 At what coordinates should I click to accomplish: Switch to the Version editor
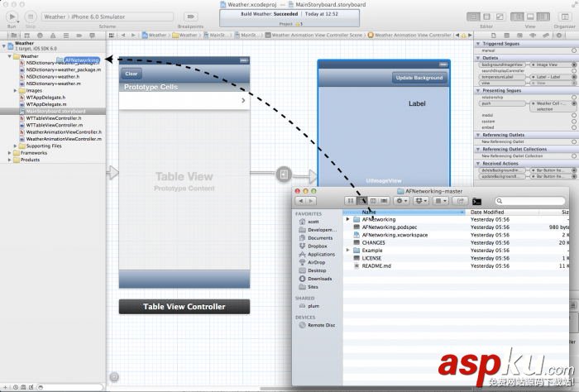pyautogui.click(x=500, y=17)
